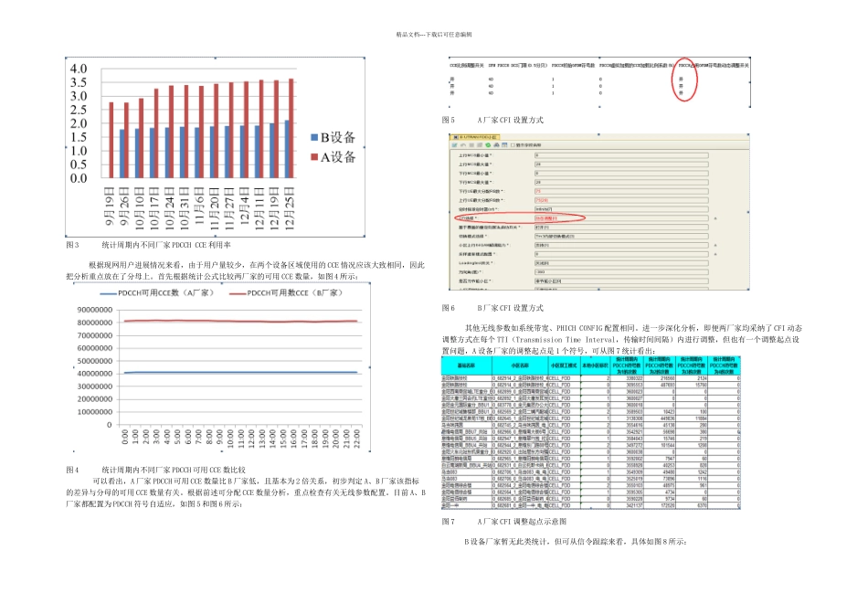Screen dimensions: 868x614
Task: Click the B设备 legend label
Action: tap(338, 137)
